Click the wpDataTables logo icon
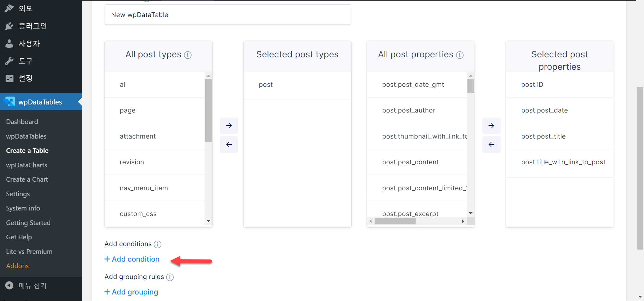This screenshot has height=301, width=644. [x=9, y=102]
